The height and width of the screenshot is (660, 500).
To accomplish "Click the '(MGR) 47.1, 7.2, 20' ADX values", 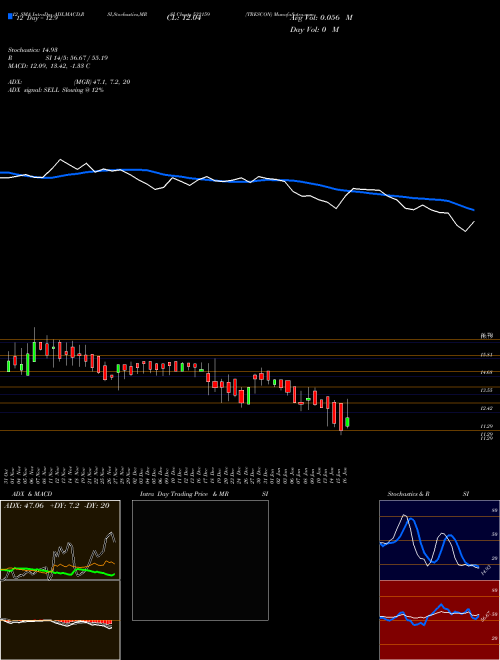I will 101,82.
